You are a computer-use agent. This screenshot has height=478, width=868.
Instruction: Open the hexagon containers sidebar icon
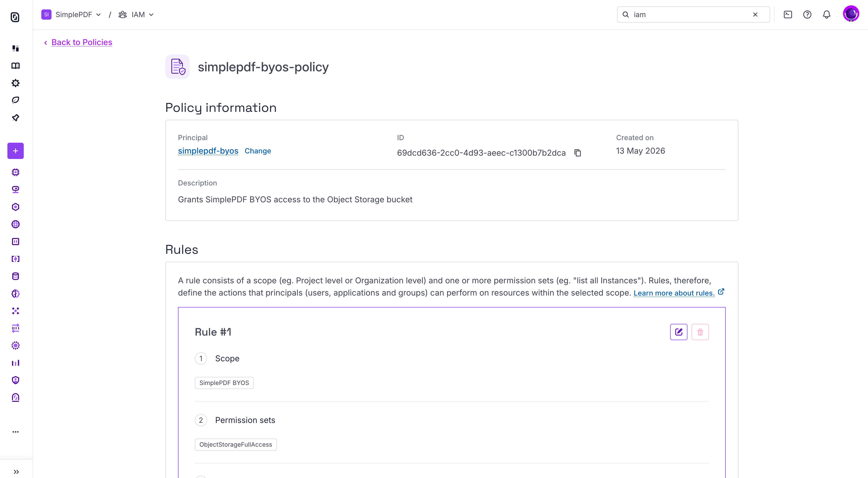[x=16, y=207]
